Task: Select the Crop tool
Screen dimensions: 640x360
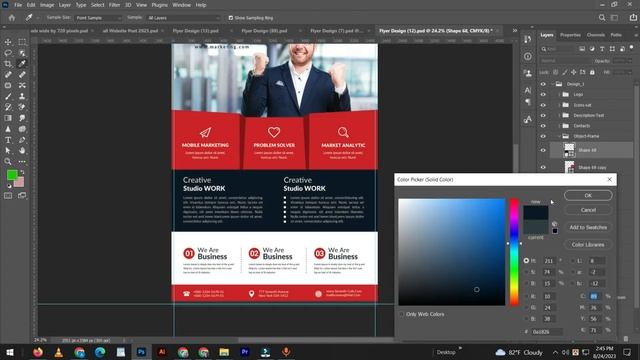Action: tap(8, 64)
